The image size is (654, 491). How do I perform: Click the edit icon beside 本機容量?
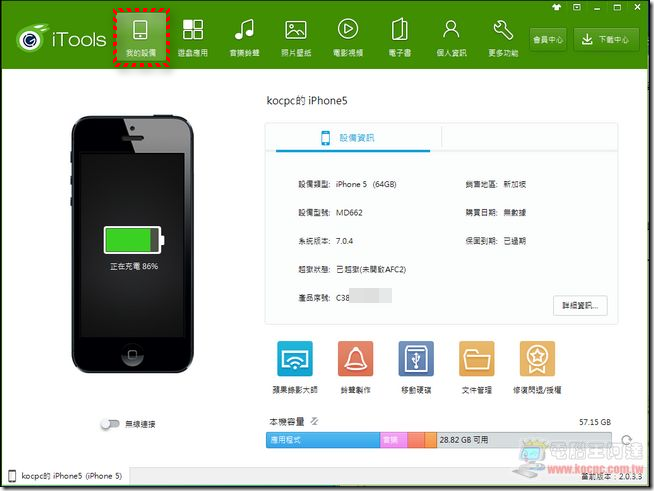(x=314, y=421)
